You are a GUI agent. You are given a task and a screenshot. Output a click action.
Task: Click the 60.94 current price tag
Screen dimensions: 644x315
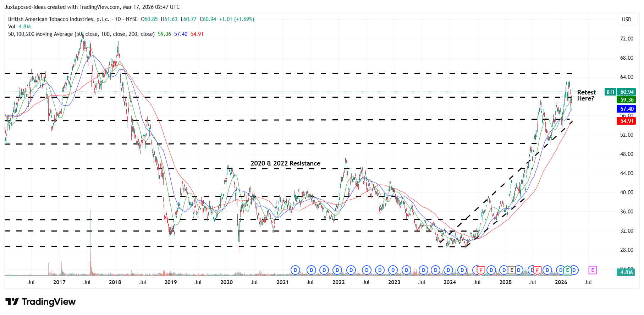click(x=627, y=92)
